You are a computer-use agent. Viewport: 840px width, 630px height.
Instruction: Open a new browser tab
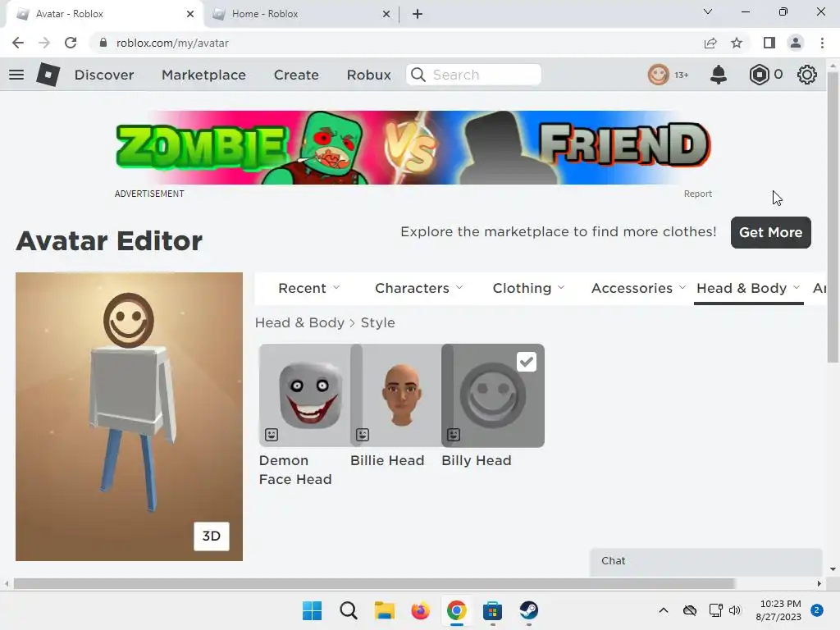coord(418,14)
